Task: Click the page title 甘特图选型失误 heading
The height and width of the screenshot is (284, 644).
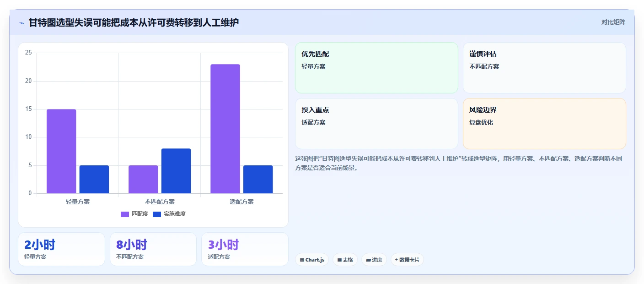Action: 134,22
